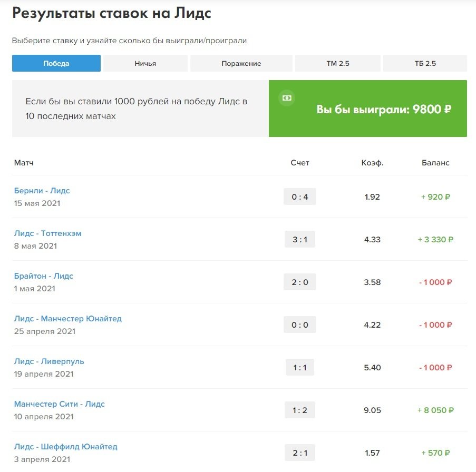Open the Лидс - Тоттенхэм match link
This screenshot has width=476, height=472.
[x=48, y=233]
